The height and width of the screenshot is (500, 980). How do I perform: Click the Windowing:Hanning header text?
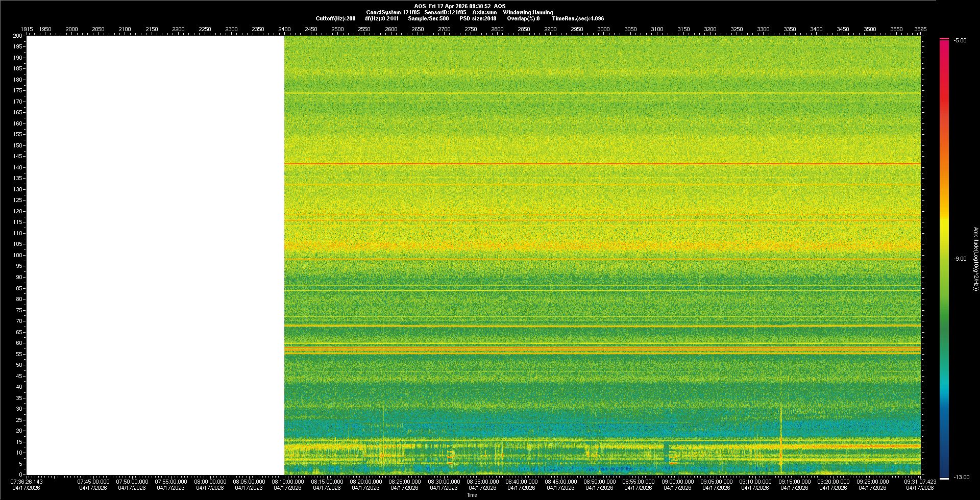(x=528, y=12)
